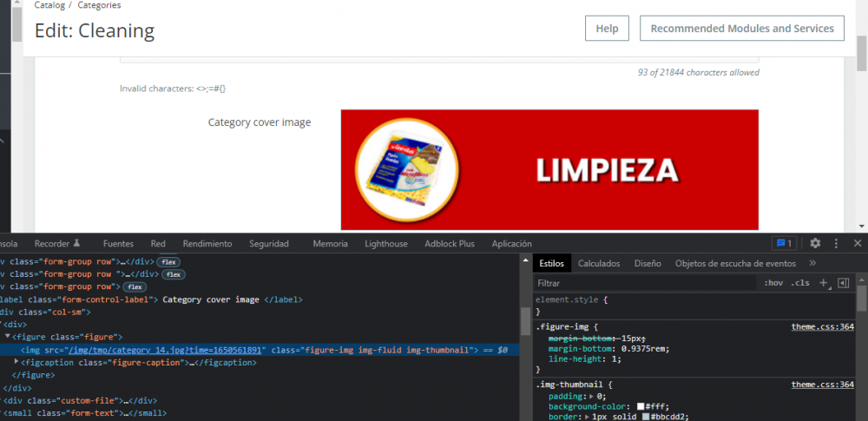The height and width of the screenshot is (421, 868).
Task: Expand the figcaption figure-caption node
Action: 16,362
